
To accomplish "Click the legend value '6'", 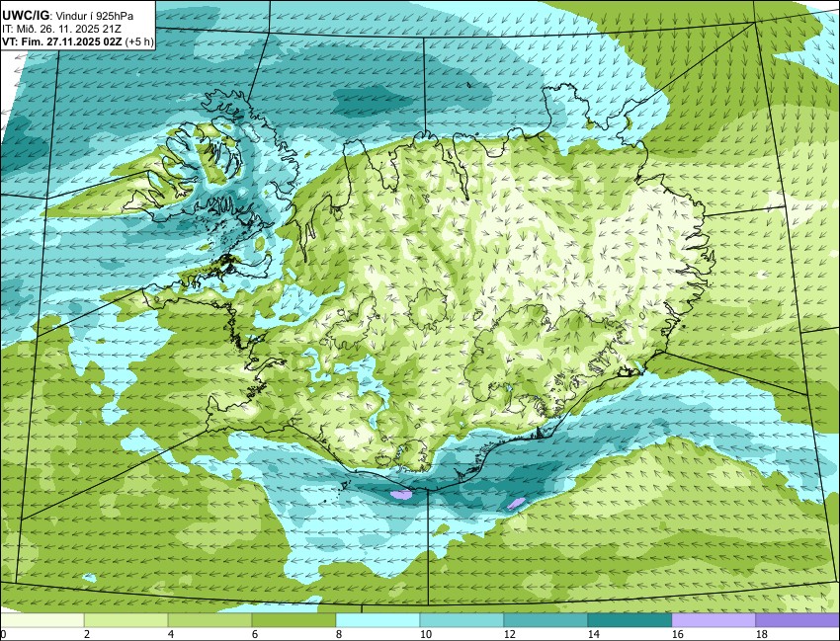I will [254, 634].
